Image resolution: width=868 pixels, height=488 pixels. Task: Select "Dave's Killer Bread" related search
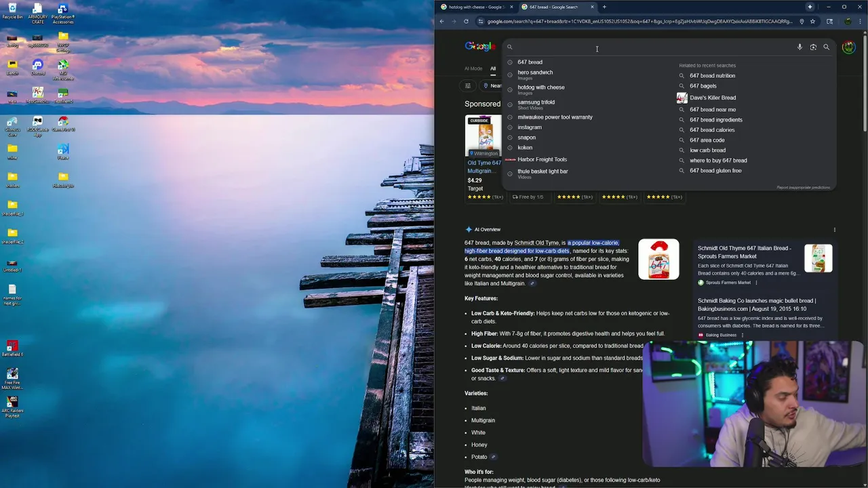tap(713, 98)
